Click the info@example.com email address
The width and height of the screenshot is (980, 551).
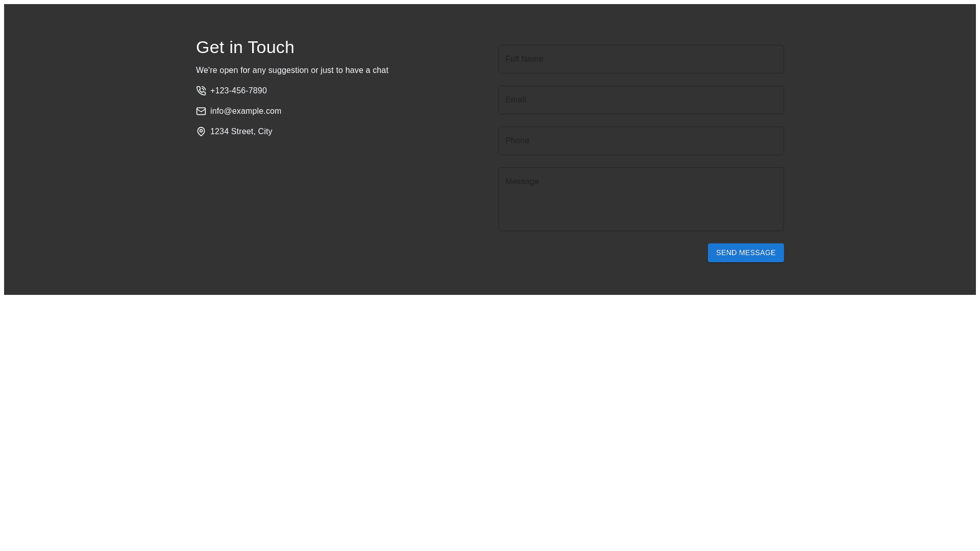pos(246,111)
